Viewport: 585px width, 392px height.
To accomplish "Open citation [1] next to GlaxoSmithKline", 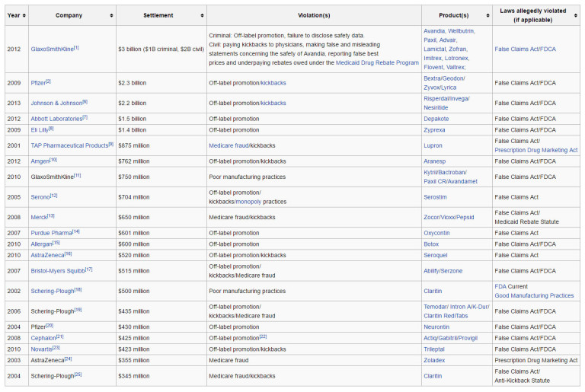I will tap(76, 48).
